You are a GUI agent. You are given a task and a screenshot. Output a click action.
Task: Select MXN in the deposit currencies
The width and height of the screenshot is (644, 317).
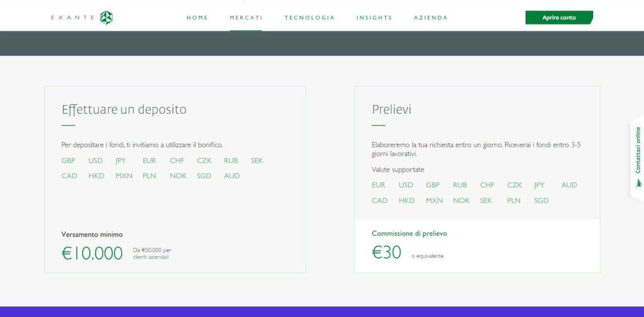pos(124,175)
